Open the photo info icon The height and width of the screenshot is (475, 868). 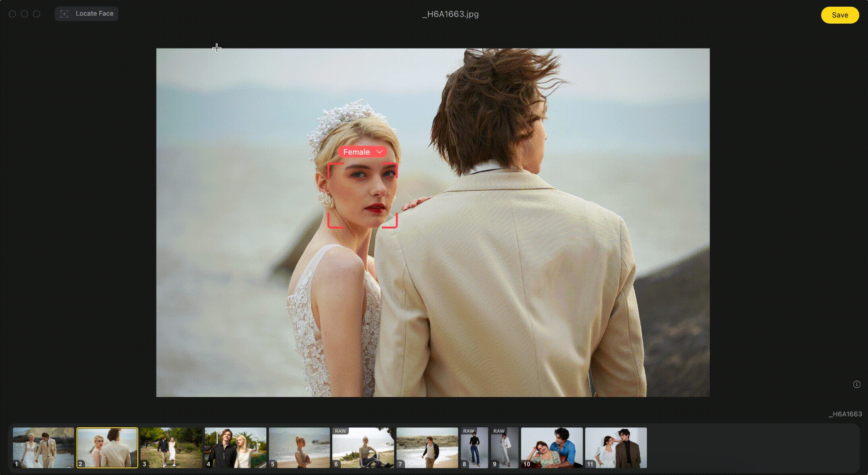(x=856, y=385)
